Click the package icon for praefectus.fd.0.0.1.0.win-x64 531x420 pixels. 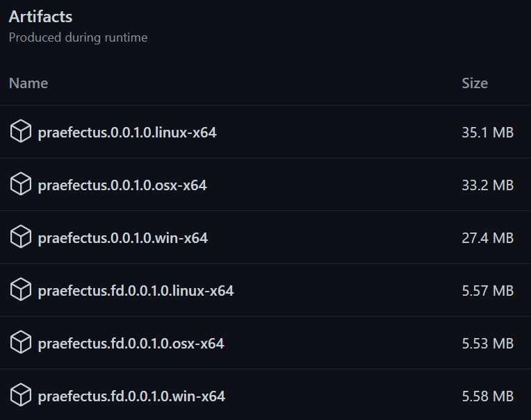(21, 395)
